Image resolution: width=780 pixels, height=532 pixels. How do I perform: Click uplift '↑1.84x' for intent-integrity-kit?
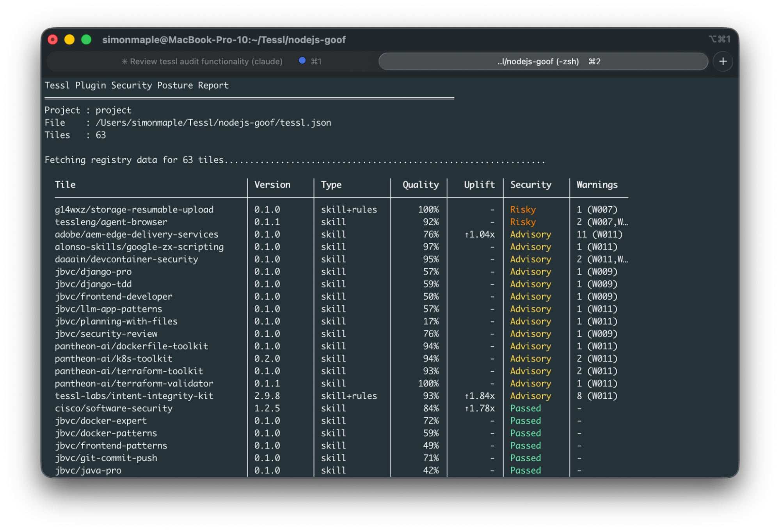coord(480,396)
